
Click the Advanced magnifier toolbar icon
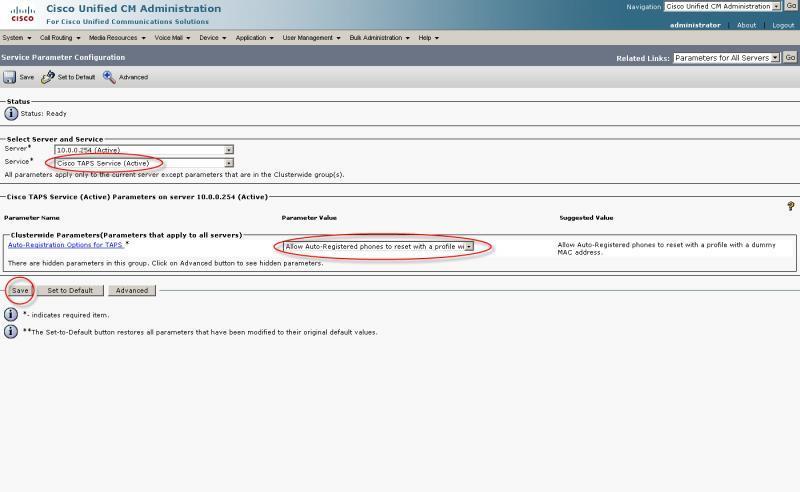[109, 77]
